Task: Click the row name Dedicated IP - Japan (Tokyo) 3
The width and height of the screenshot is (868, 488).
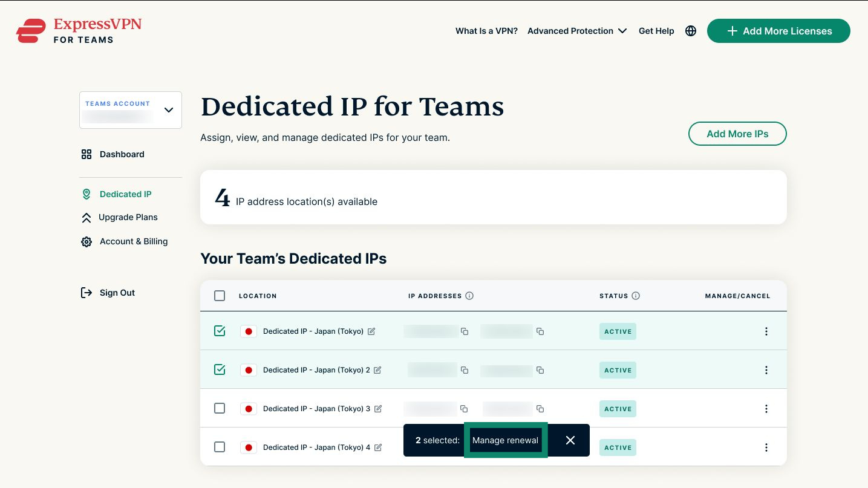Action: pyautogui.click(x=316, y=409)
